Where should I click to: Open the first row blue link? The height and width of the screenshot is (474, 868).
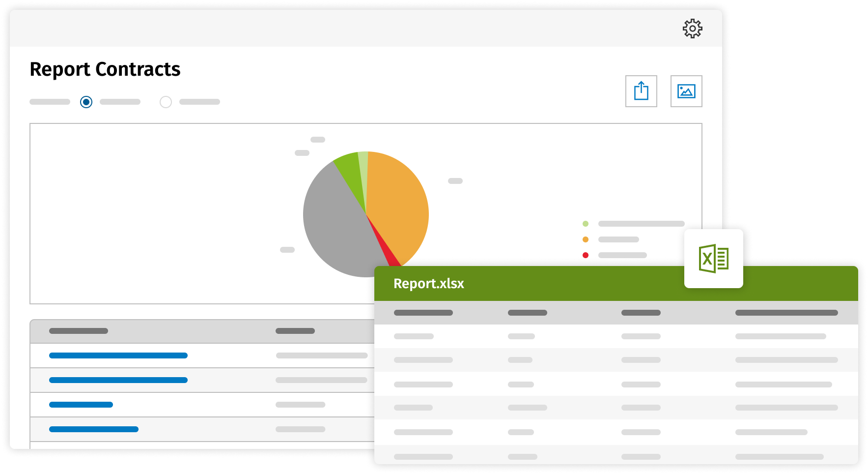pyautogui.click(x=118, y=355)
